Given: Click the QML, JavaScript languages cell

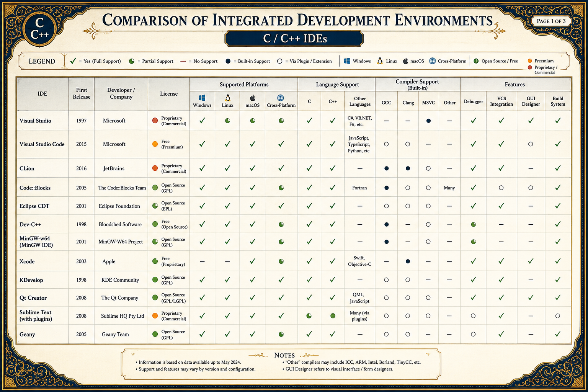Looking at the screenshot, I should tap(359, 298).
